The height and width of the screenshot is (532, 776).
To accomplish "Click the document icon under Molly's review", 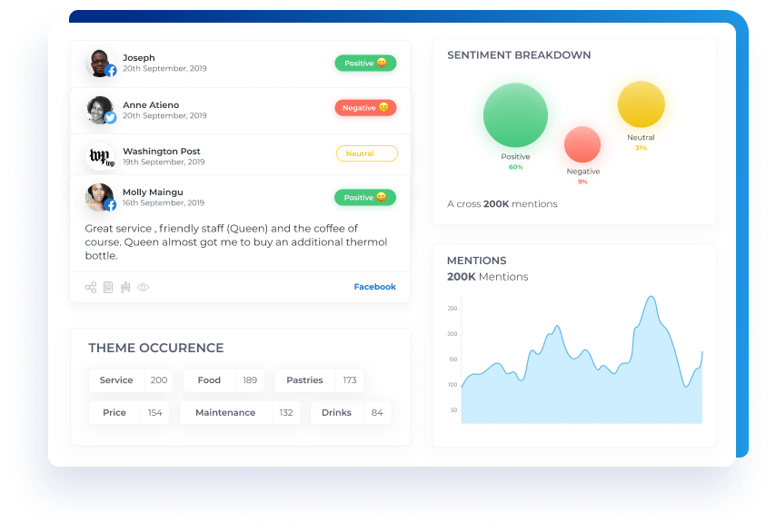I will click(x=108, y=288).
